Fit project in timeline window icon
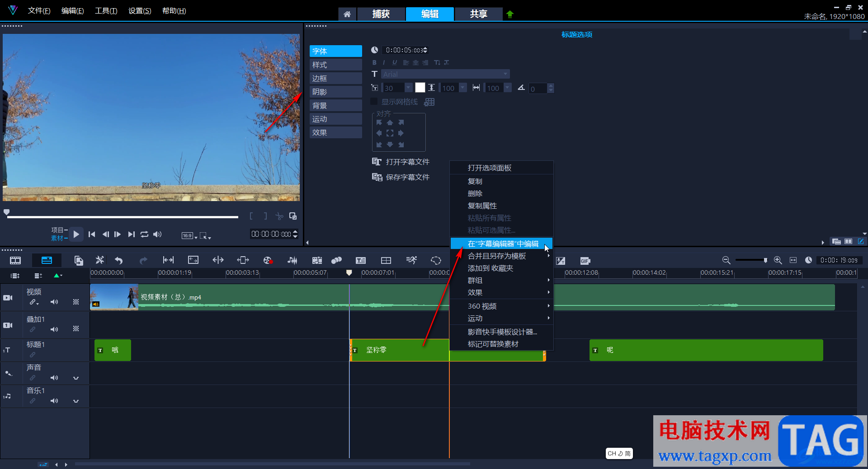868x469 pixels. click(793, 260)
